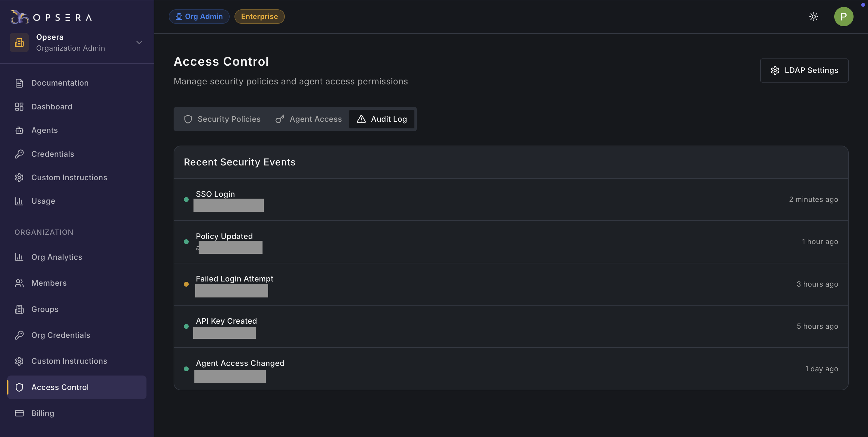The width and height of the screenshot is (868, 437).
Task: Click the Enterprise plan badge
Action: click(x=259, y=17)
